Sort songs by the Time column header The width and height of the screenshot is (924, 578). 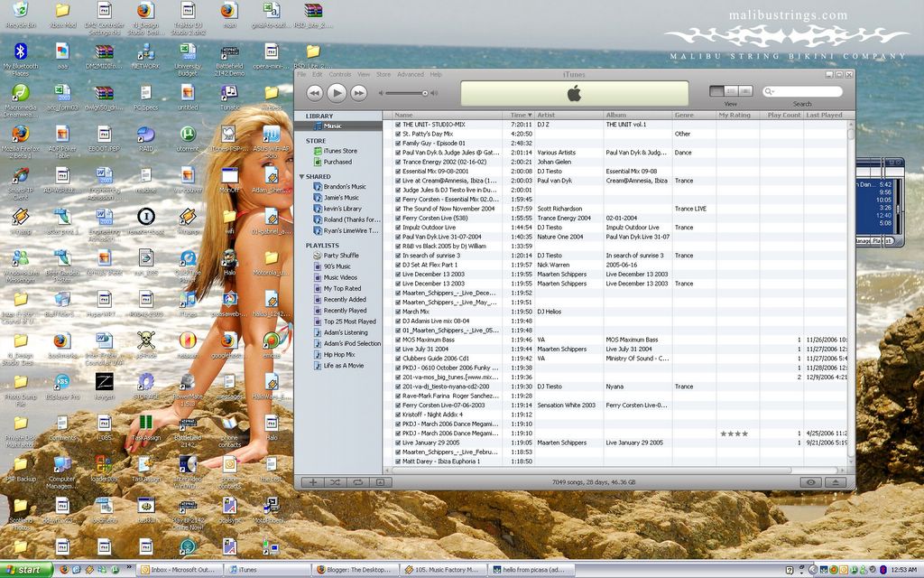(519, 115)
